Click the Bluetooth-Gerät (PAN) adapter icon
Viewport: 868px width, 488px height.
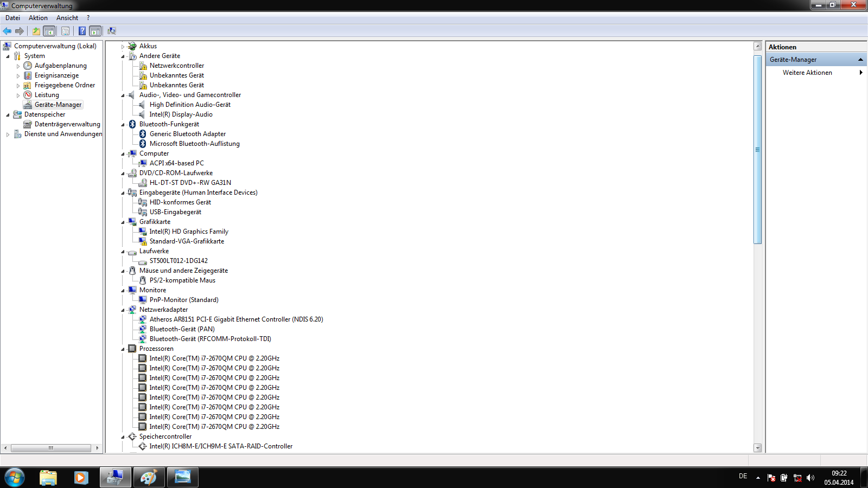coord(143,329)
